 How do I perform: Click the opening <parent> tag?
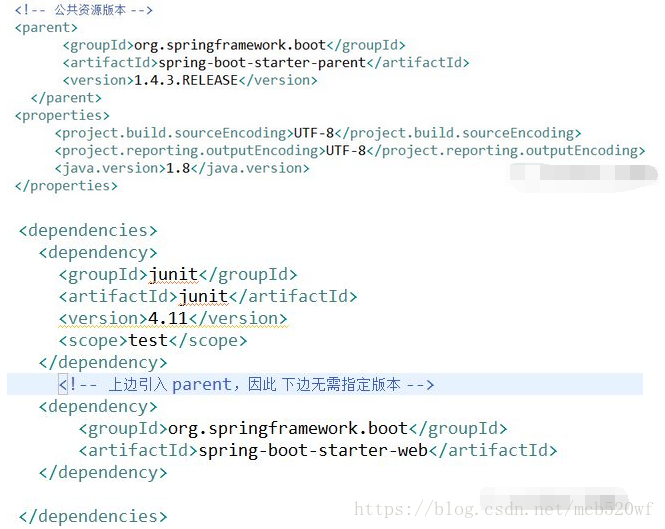coord(46,28)
